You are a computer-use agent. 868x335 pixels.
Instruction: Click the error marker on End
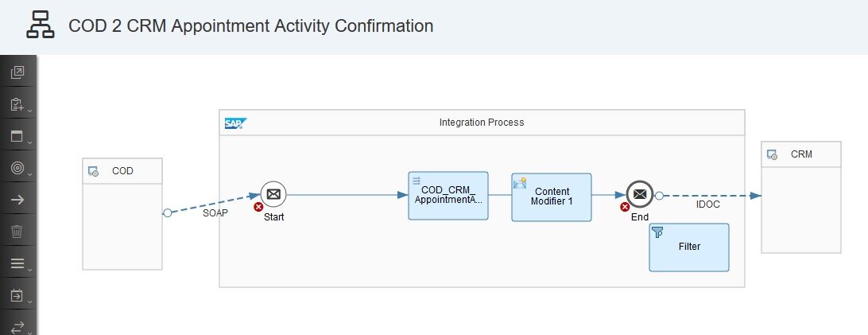coord(625,207)
